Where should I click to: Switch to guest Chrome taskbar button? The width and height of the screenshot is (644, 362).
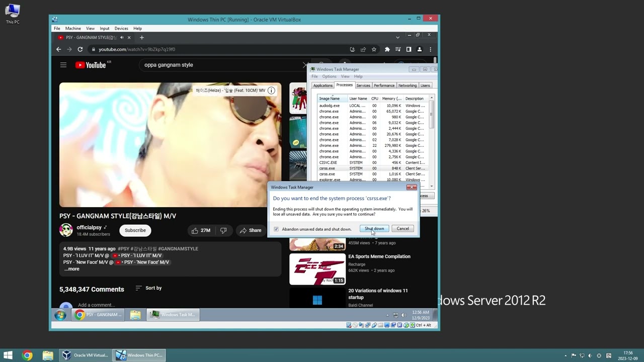(98, 315)
